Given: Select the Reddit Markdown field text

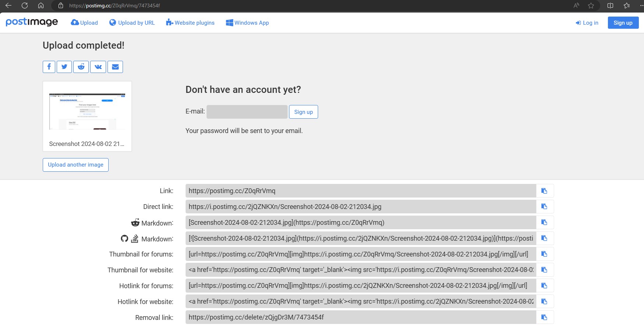Looking at the screenshot, I should 361,223.
